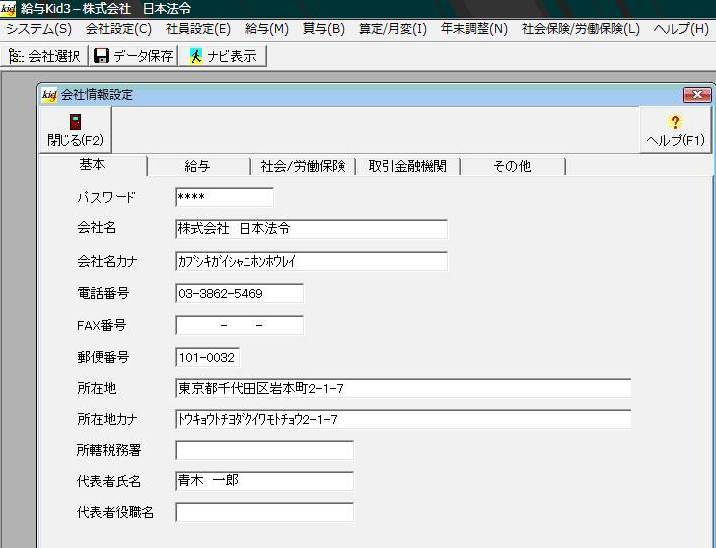Screen dimensions: 716x548
Task: Switch to the 取引金融機関 tab
Action: [408, 166]
